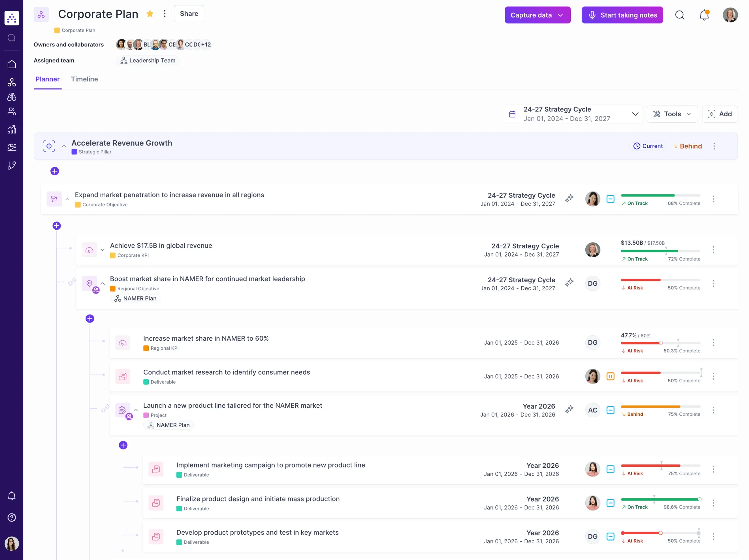Collapse Expand market penetration objective
The height and width of the screenshot is (560, 749).
(67, 199)
